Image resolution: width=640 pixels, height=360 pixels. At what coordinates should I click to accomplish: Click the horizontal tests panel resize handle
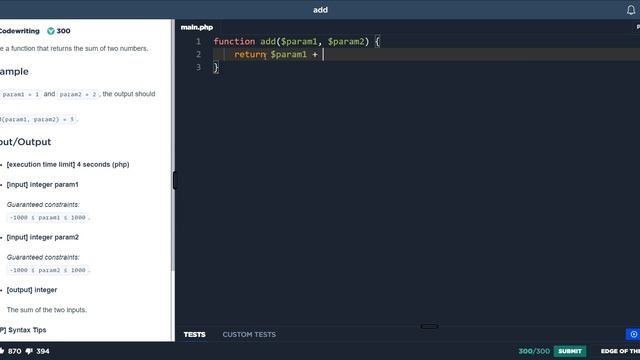(429, 327)
